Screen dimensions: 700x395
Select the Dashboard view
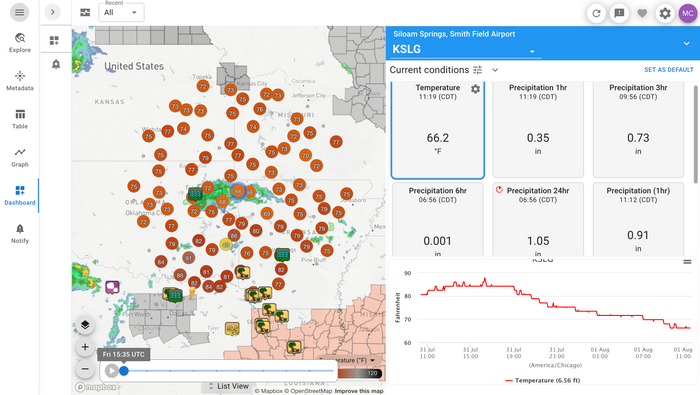20,195
